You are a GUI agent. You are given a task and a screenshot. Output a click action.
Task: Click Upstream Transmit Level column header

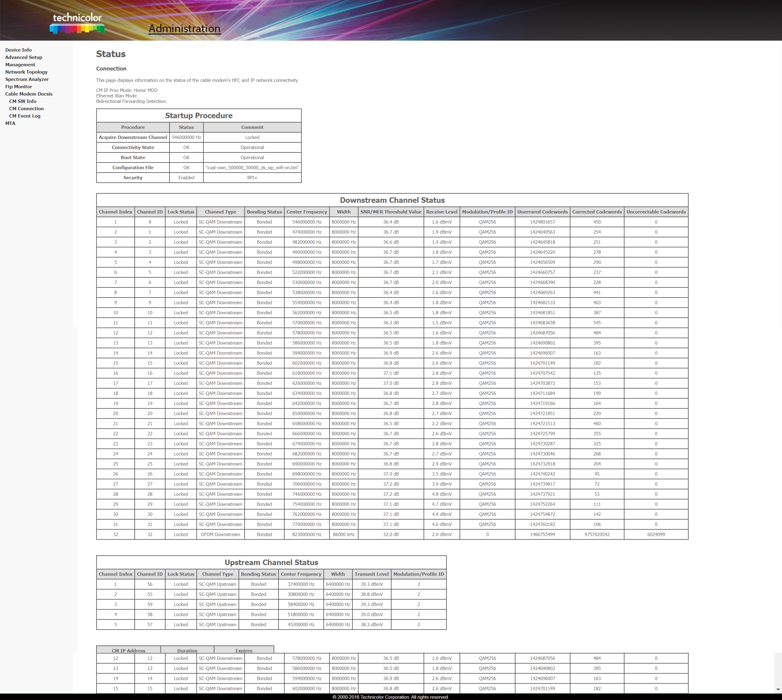point(371,574)
